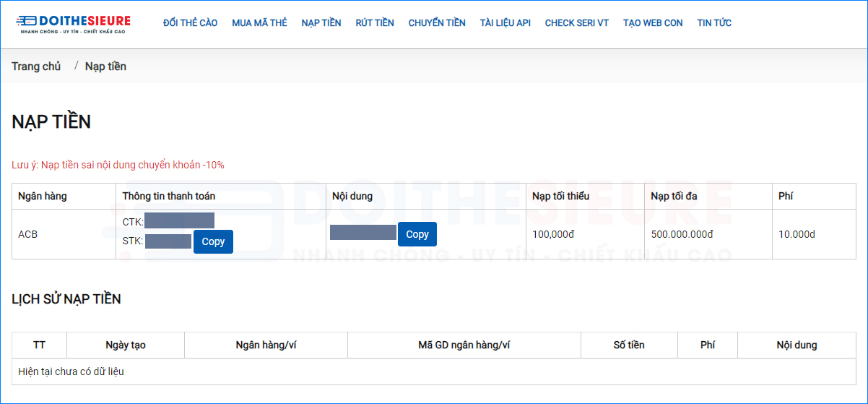Viewport: 868px width, 404px height.
Task: Click the Số tiền column header
Action: click(x=629, y=345)
